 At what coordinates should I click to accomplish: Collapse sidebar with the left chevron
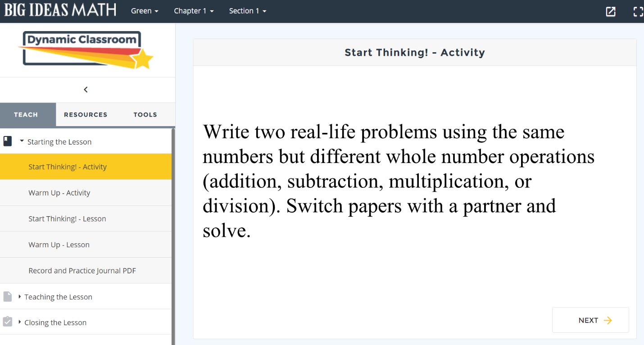86,90
